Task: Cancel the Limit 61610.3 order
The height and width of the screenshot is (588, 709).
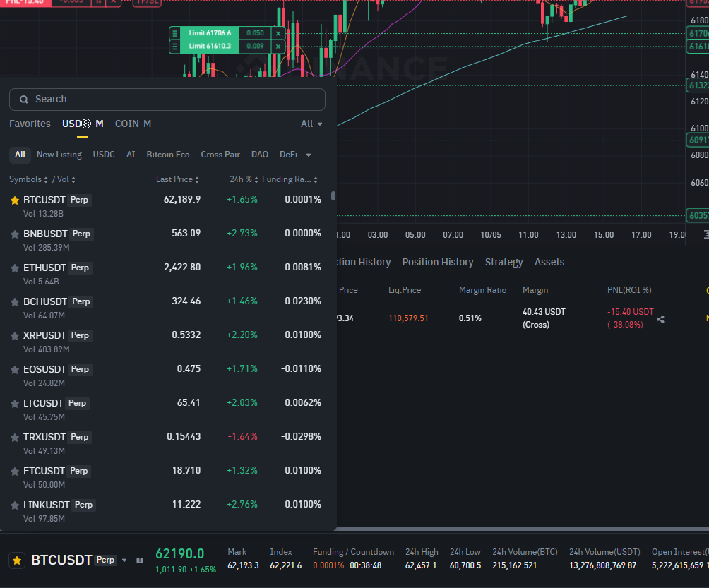Action: pyautogui.click(x=278, y=46)
